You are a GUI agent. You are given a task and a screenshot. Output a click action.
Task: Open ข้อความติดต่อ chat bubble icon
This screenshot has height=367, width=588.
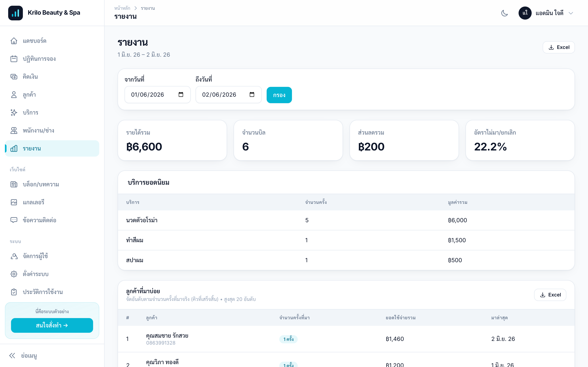pyautogui.click(x=14, y=220)
